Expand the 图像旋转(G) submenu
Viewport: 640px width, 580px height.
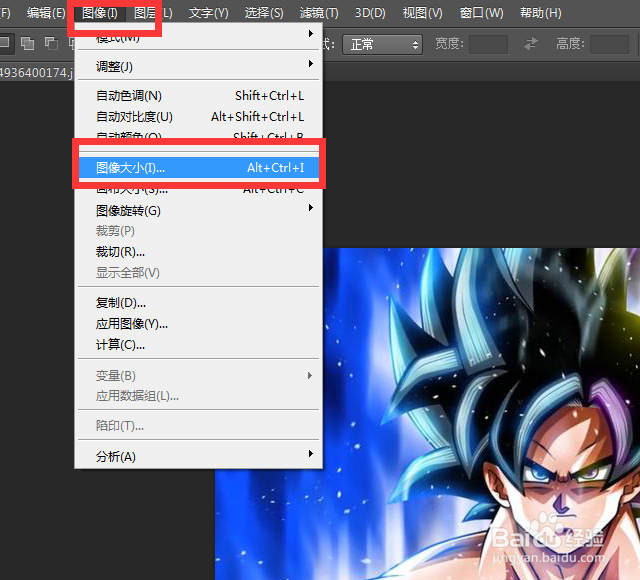(x=198, y=211)
